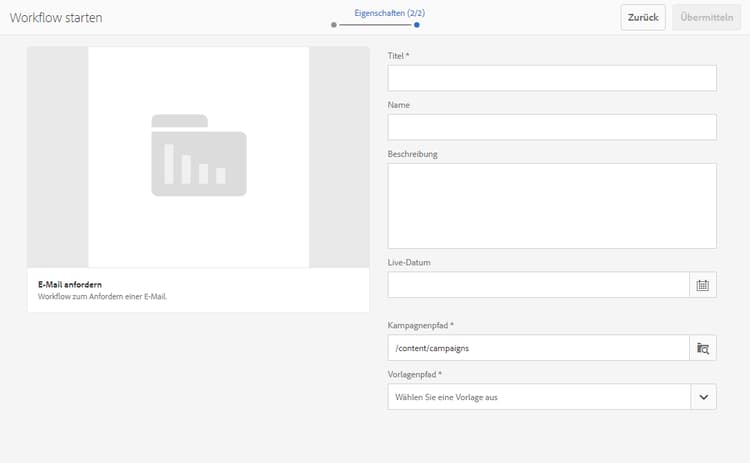
Task: Click the second step dot in wizard progress
Action: pyautogui.click(x=417, y=25)
